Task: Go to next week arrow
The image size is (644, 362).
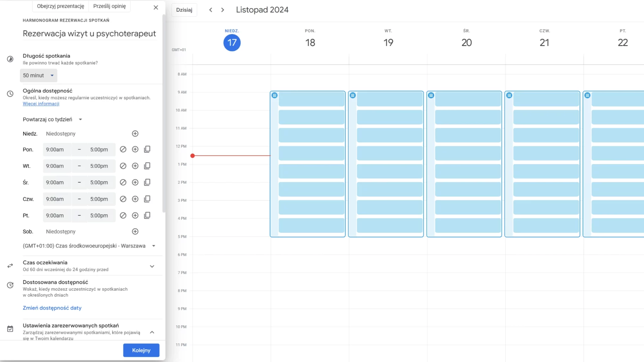Action: click(223, 10)
